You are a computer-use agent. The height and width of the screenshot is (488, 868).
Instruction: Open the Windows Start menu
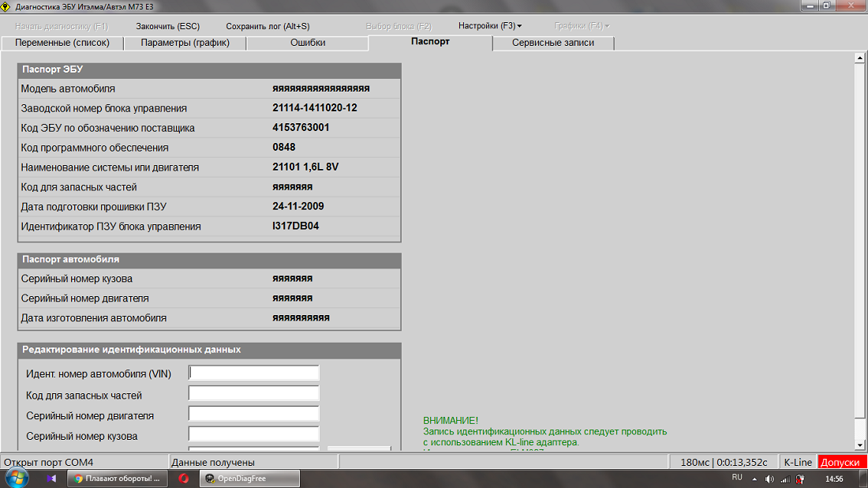17,478
